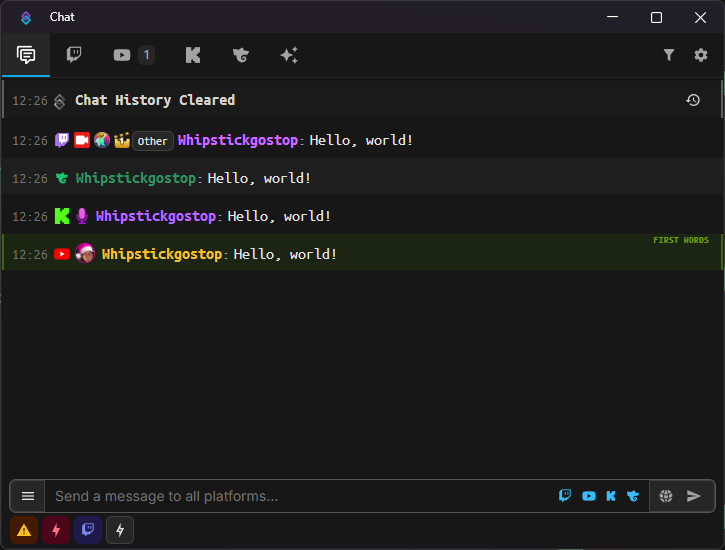Open the hamburger menu beside message box
The width and height of the screenshot is (725, 550).
(x=28, y=496)
